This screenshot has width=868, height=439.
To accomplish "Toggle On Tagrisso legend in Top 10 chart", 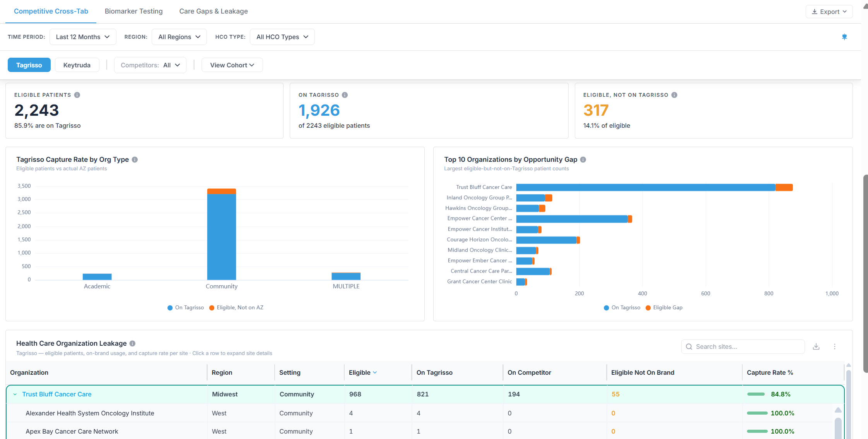I will point(622,307).
